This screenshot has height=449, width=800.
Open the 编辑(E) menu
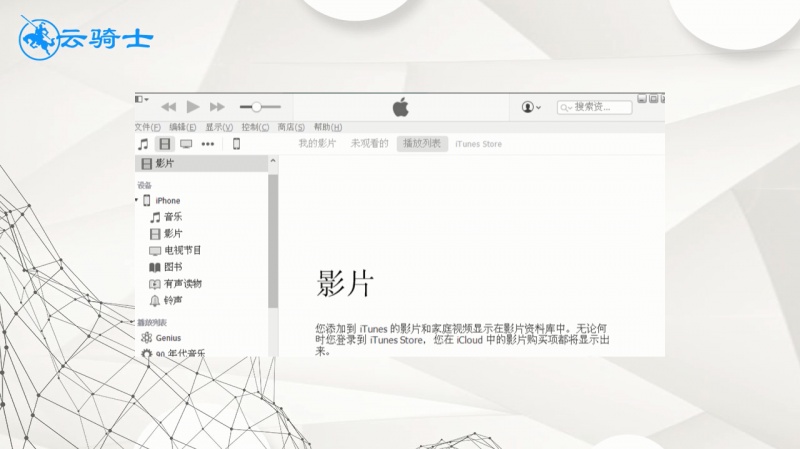[x=183, y=127]
